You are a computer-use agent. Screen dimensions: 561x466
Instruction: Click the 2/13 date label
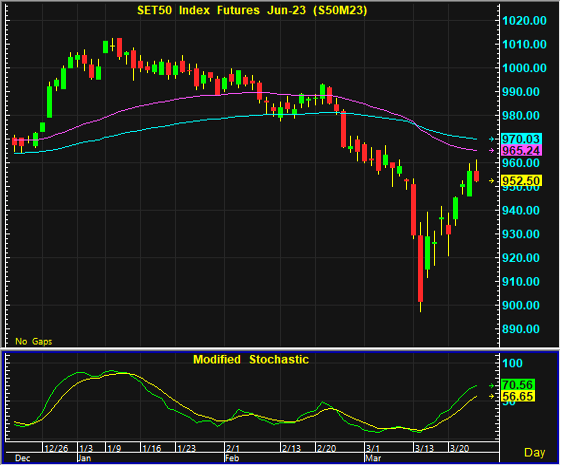pos(292,448)
